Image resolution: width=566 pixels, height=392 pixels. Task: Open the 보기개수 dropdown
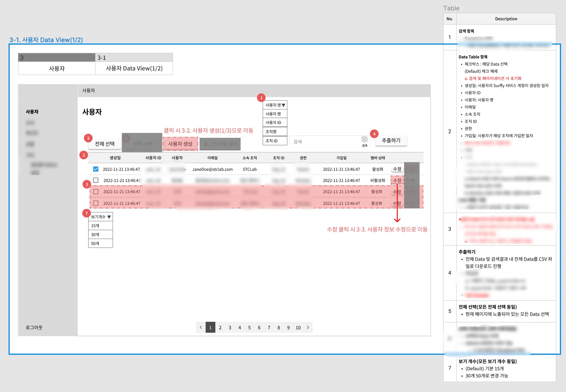tap(101, 217)
